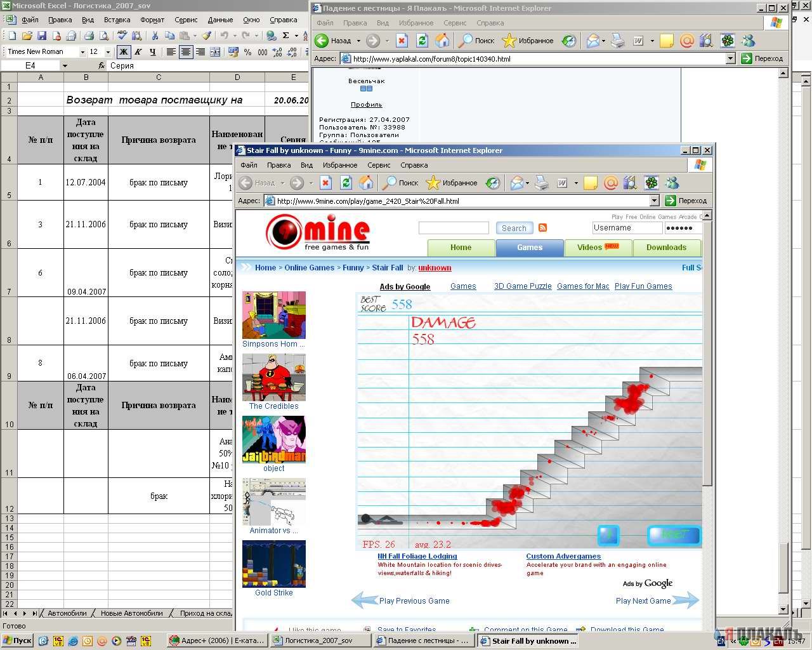812x650 pixels.
Task: Toggle underline (Ч) formatting in Excel
Action: (153, 52)
